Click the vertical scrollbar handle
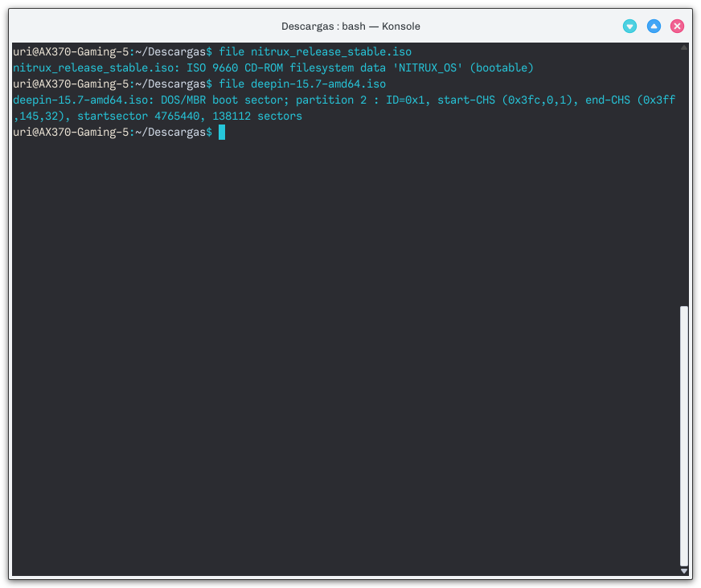 (x=683, y=436)
